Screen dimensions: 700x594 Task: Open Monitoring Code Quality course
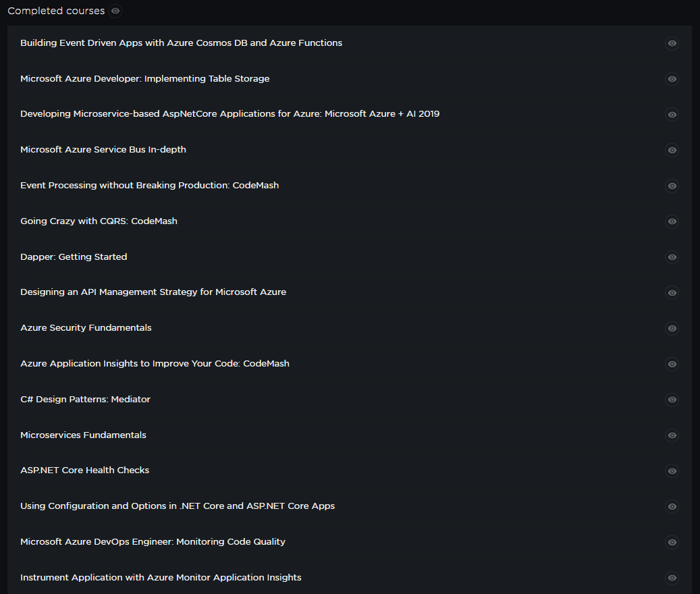coord(153,542)
